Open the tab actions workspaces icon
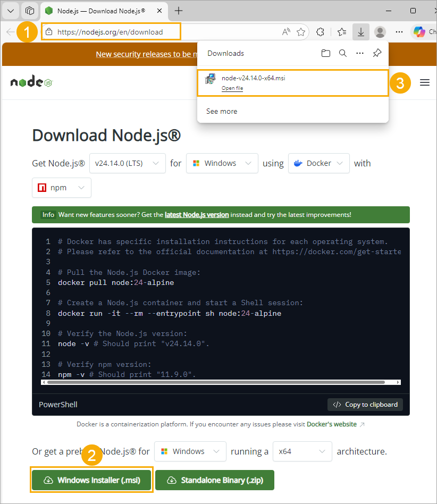Viewport: 437px width, 504px height. (30, 11)
